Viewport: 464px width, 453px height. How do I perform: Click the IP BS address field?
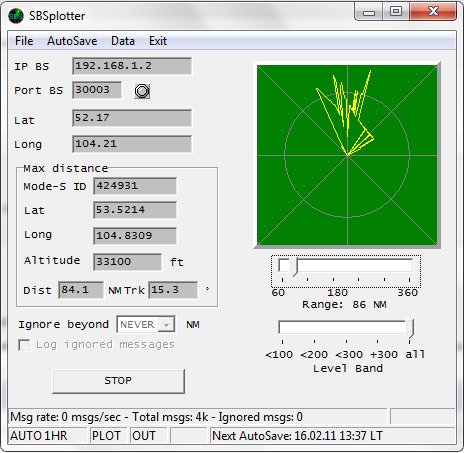(132, 66)
